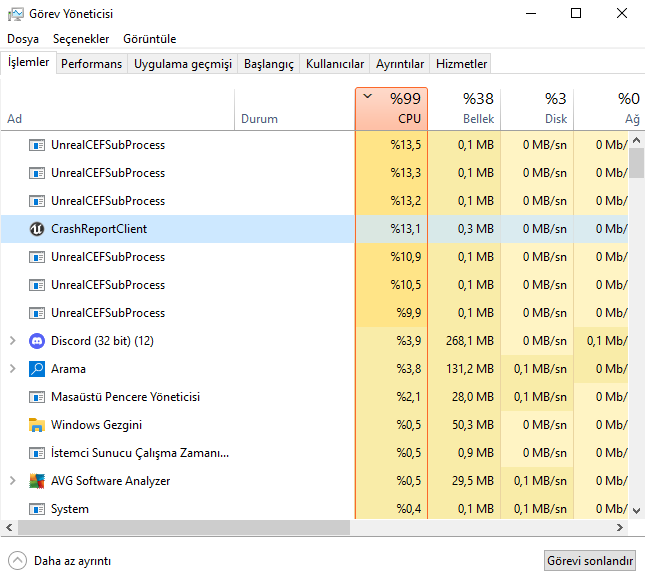Sort by the Durum column header
This screenshot has width=645, height=585.
pyautogui.click(x=295, y=109)
